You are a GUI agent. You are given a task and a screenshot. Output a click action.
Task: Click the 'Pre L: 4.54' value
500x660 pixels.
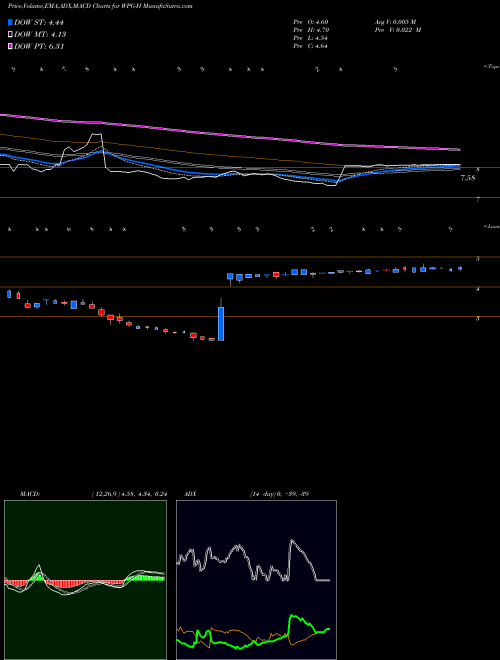(x=311, y=38)
